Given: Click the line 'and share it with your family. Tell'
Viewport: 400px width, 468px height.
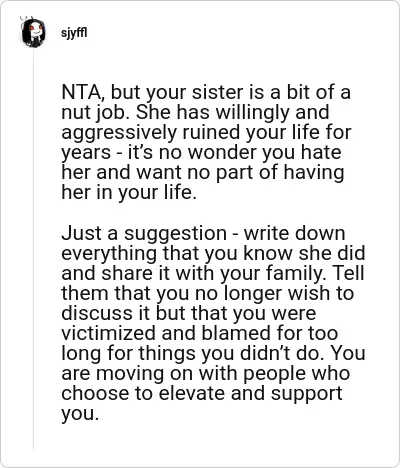Looking at the screenshot, I should click(213, 273).
